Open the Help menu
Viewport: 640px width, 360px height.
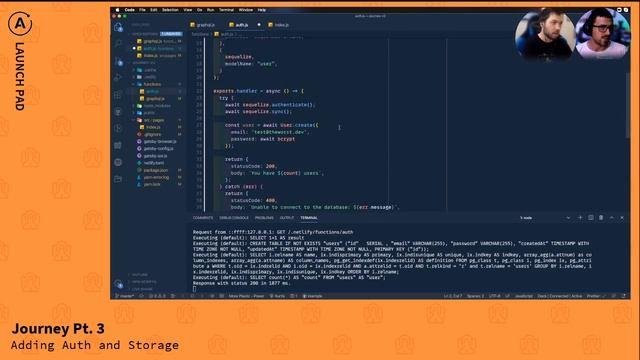point(262,10)
